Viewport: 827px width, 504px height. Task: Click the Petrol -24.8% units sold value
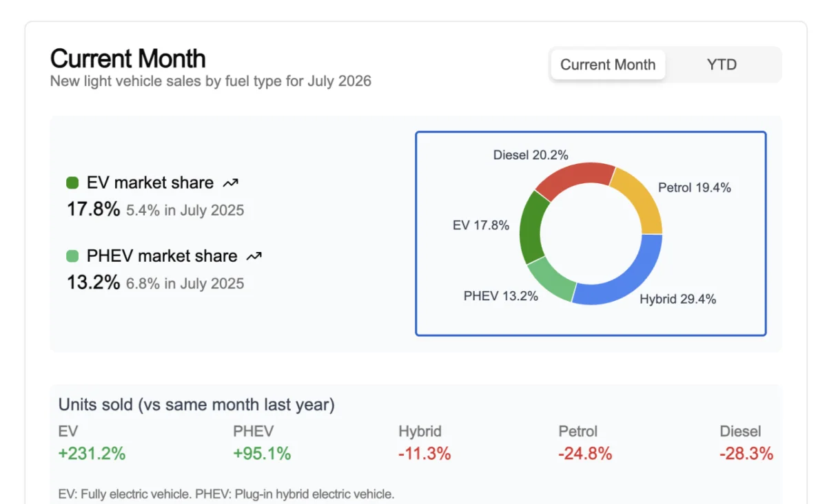(x=585, y=454)
